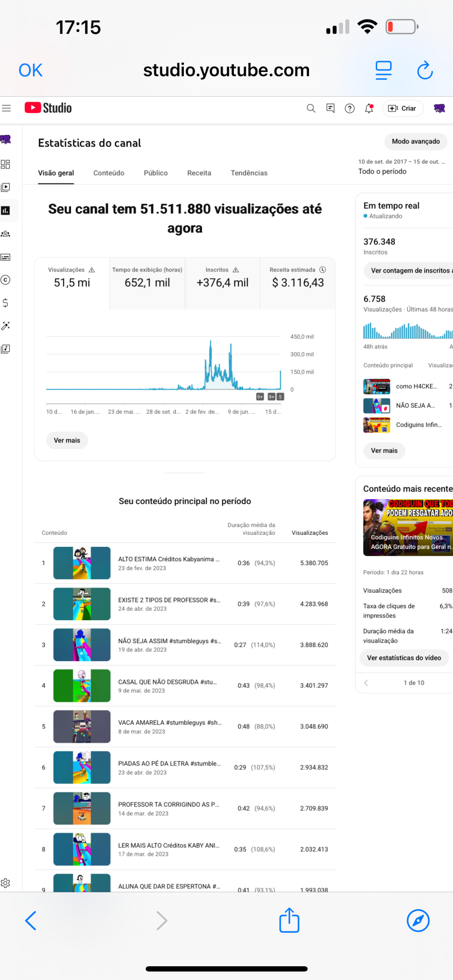This screenshot has height=980, width=453.
Task: Tap the reload page icon
Action: (x=425, y=70)
